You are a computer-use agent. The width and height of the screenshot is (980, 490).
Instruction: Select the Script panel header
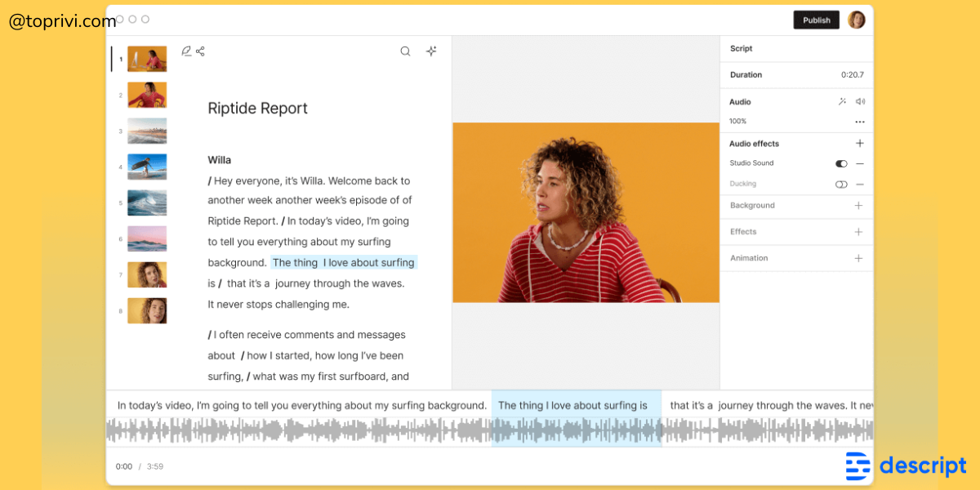point(742,49)
